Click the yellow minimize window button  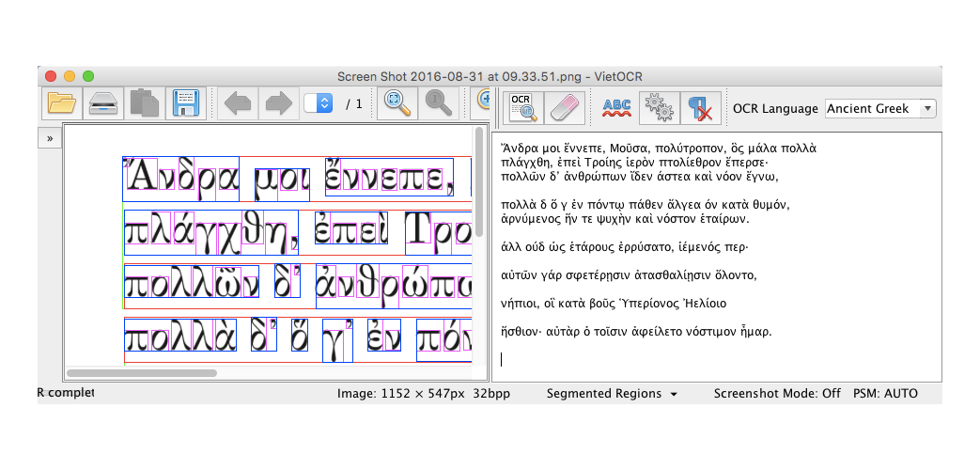[70, 76]
